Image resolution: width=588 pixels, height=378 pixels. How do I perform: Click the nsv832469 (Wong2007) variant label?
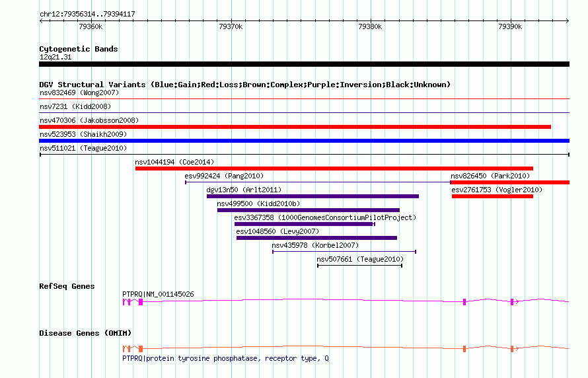(x=79, y=93)
